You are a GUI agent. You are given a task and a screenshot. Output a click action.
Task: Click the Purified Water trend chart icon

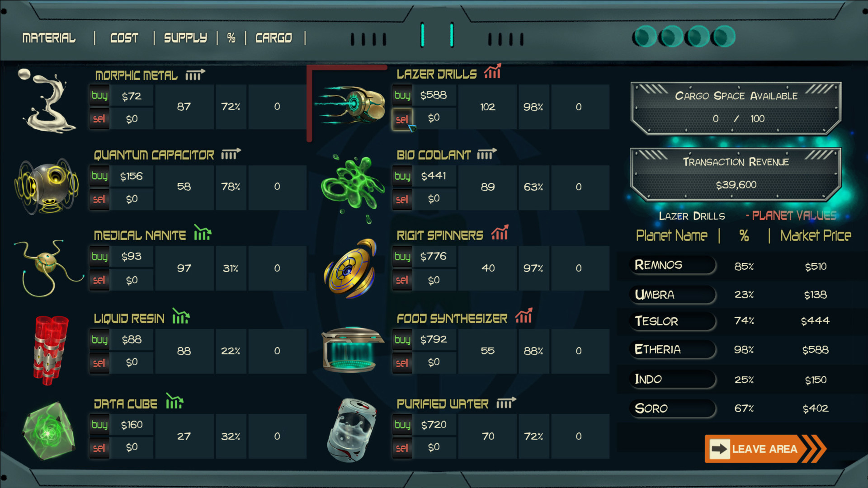[506, 402]
